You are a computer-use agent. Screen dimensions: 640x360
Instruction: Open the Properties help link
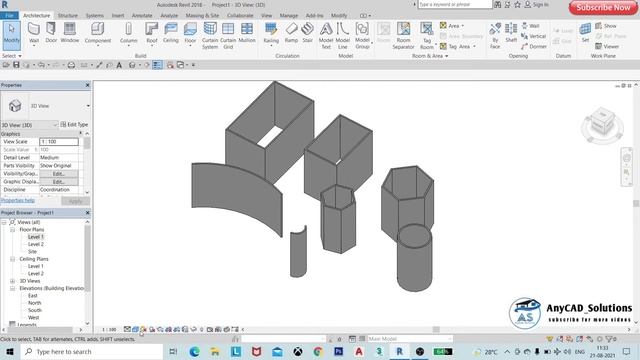[18, 200]
